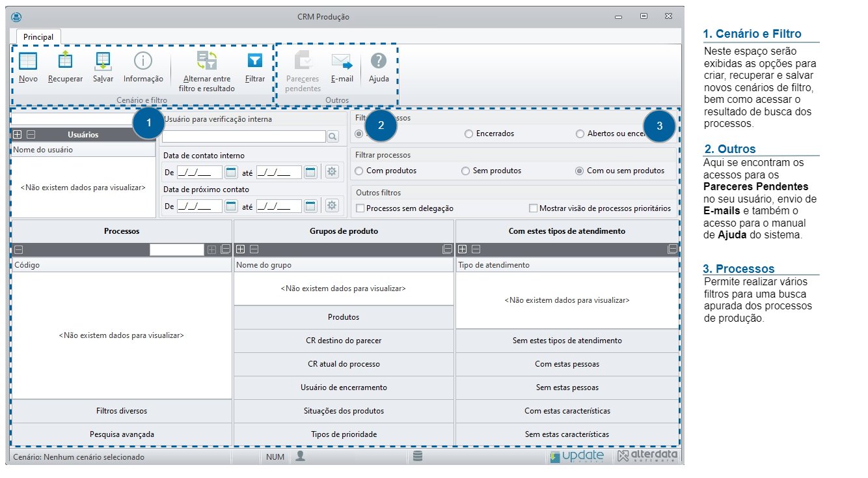Click the Recuperar scenario icon
This screenshot has width=868, height=478.
click(x=65, y=61)
